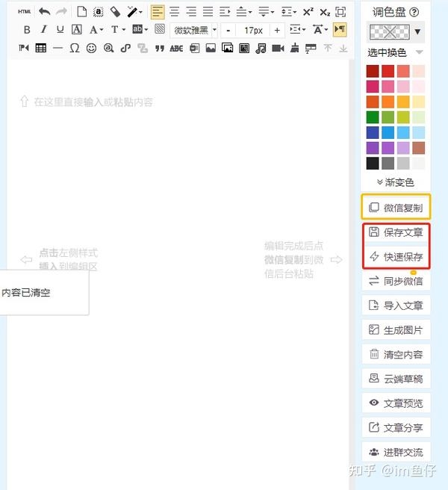Viewport: 448px width, 490px height.
Task: Insert a table
Action: 40,48
